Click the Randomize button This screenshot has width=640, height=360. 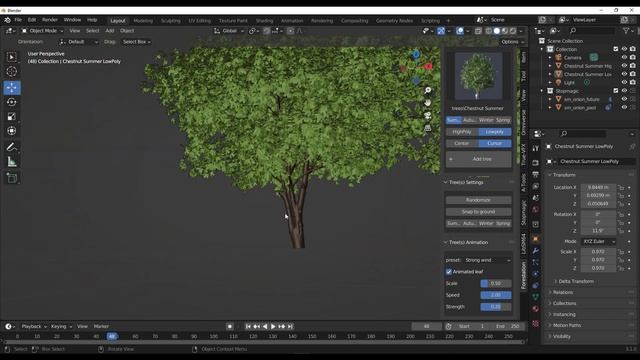(x=478, y=200)
